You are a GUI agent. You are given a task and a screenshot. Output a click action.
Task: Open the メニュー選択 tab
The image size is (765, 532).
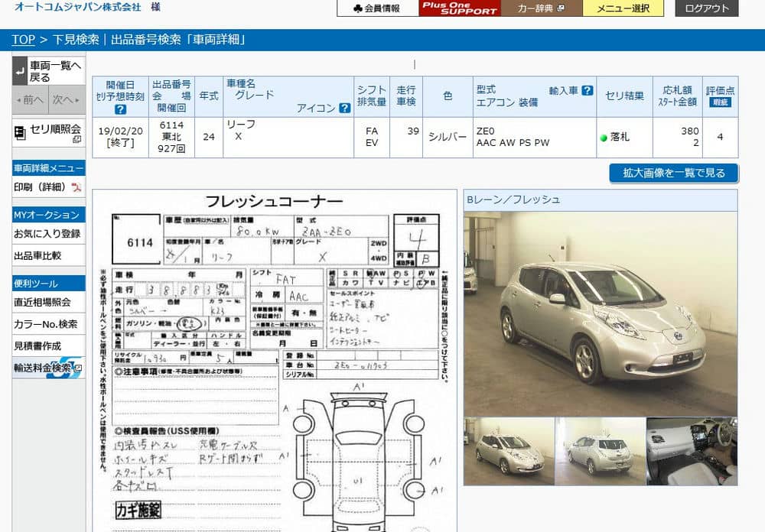[x=623, y=8]
